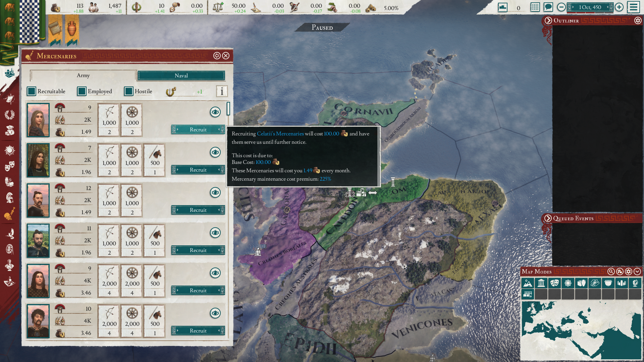Click the laurel wreath sidebar icon
The width and height of the screenshot is (644, 362).
pyautogui.click(x=9, y=115)
